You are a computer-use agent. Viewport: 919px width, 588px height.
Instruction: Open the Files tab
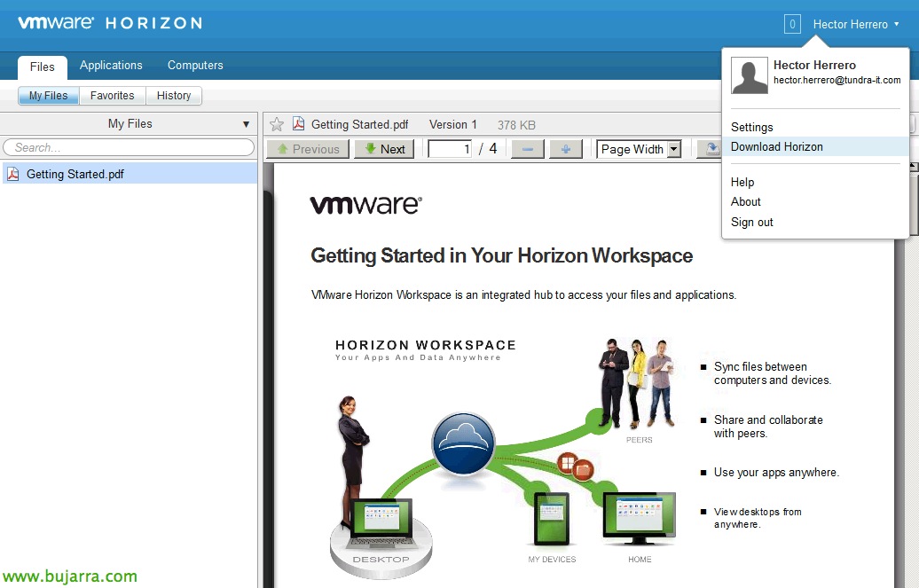point(43,67)
